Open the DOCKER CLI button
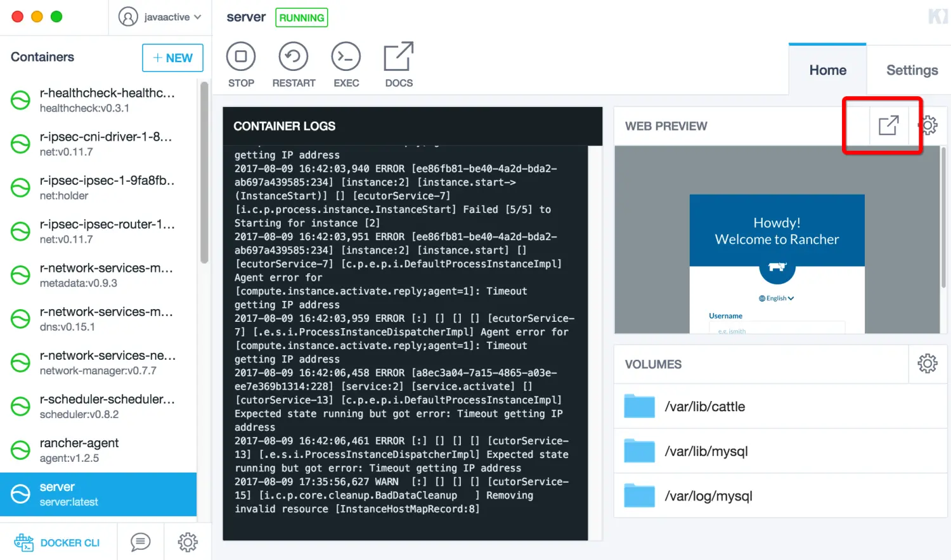Image resolution: width=951 pixels, height=560 pixels. 57,542
